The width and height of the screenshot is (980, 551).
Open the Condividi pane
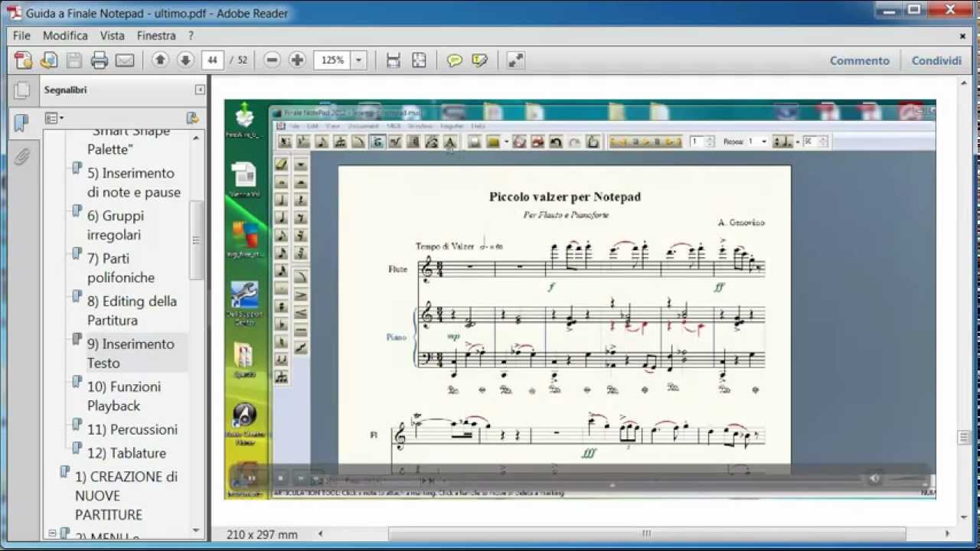[x=936, y=60]
